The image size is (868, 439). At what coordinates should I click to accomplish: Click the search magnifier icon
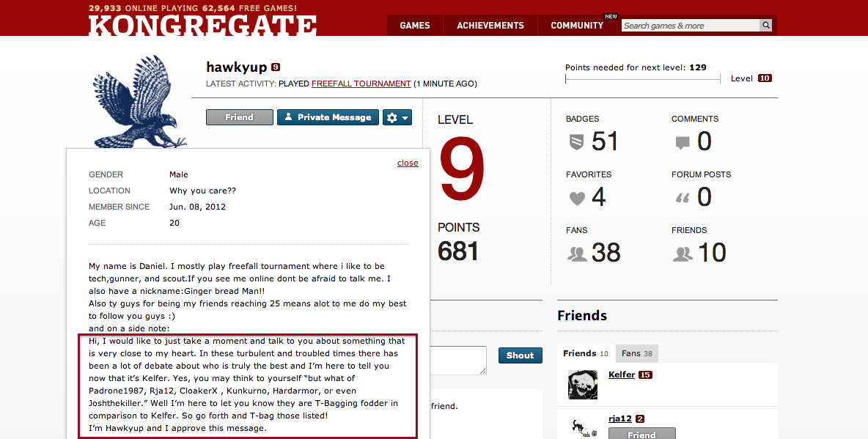point(765,25)
